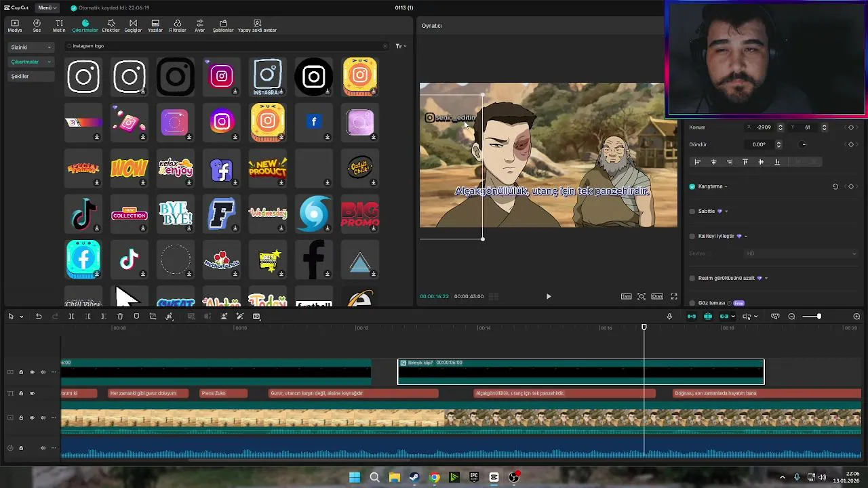Select the yellow WOW sticker

pos(130,167)
